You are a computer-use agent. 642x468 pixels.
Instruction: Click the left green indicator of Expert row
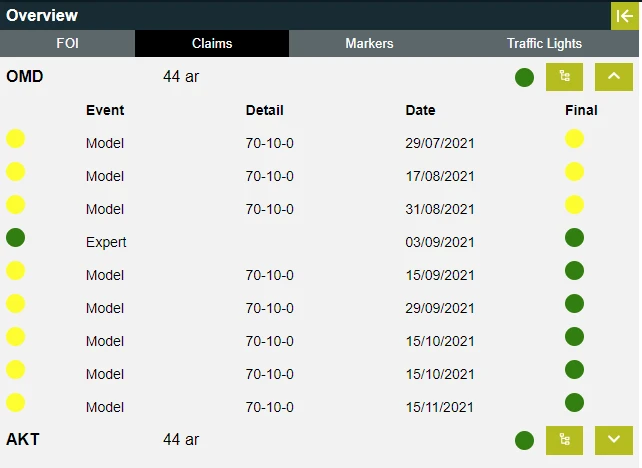click(16, 238)
